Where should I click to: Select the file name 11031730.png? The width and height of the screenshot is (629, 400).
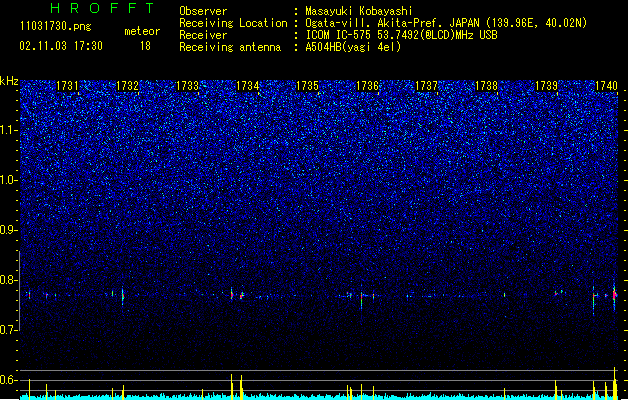tap(56, 26)
